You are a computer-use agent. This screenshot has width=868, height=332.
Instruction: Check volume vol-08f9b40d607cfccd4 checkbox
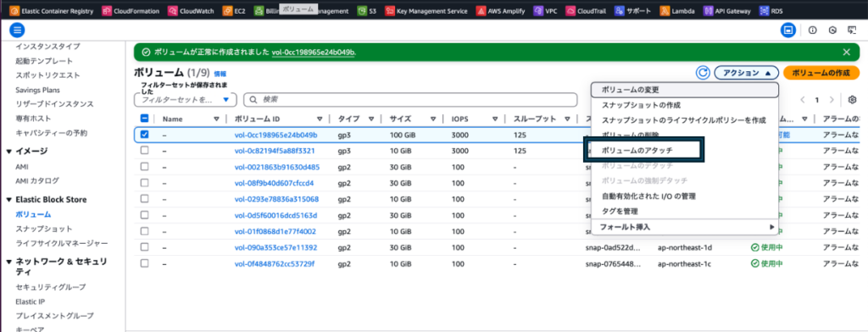[x=144, y=183]
